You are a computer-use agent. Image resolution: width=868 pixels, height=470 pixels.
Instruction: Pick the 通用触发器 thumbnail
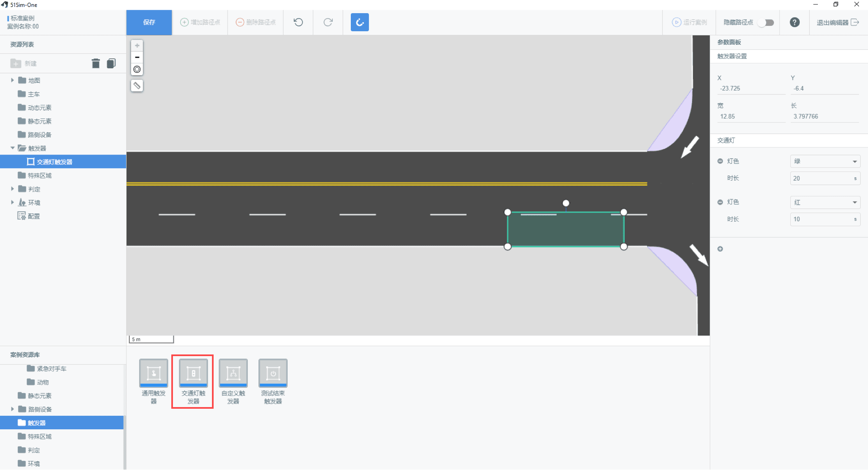[x=154, y=373]
